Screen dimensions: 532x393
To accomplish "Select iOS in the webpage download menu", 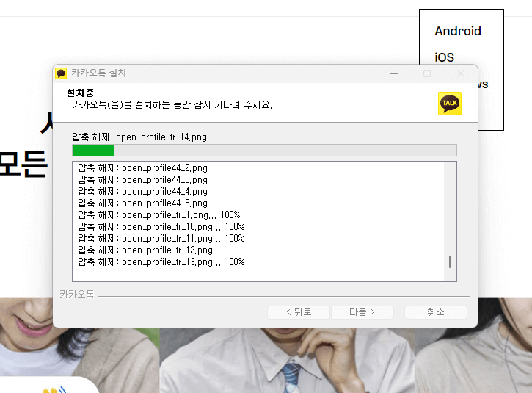I will click(444, 57).
